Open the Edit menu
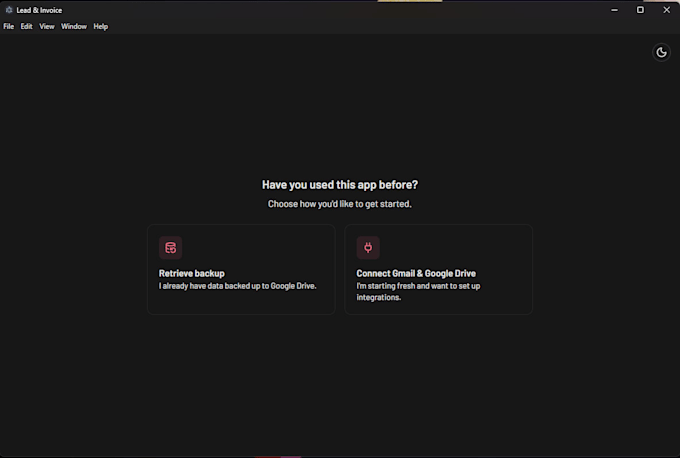680x458 pixels. click(x=26, y=26)
